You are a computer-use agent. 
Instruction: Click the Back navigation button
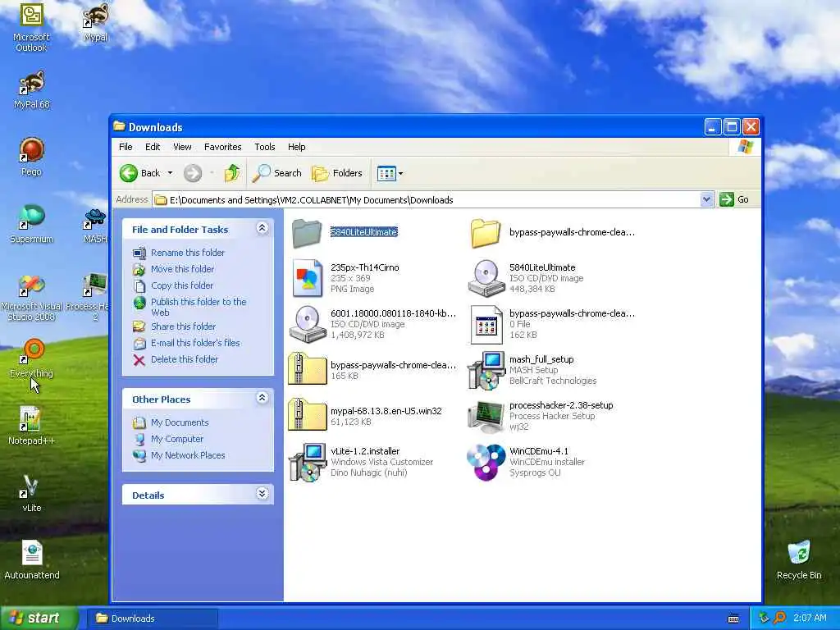[139, 173]
